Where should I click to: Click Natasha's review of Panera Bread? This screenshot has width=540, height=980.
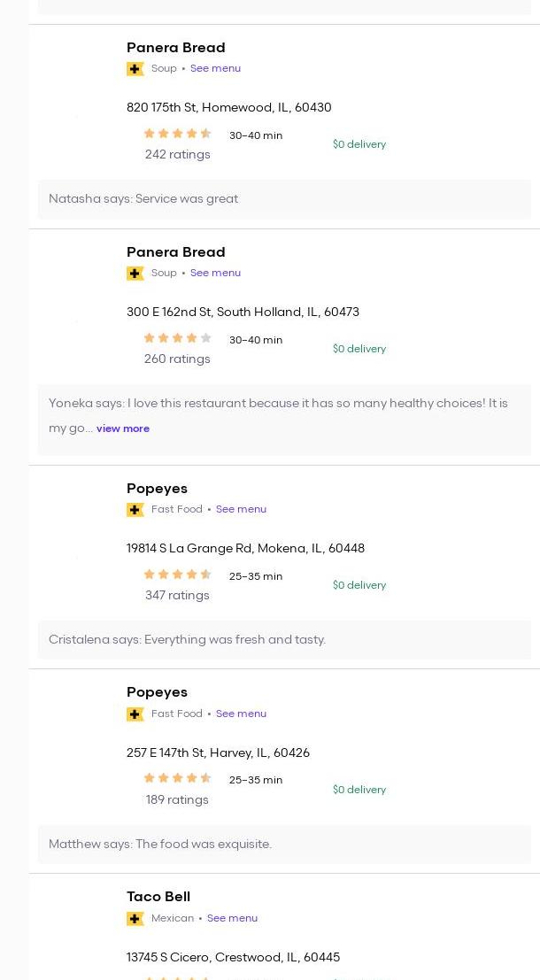[x=143, y=199]
